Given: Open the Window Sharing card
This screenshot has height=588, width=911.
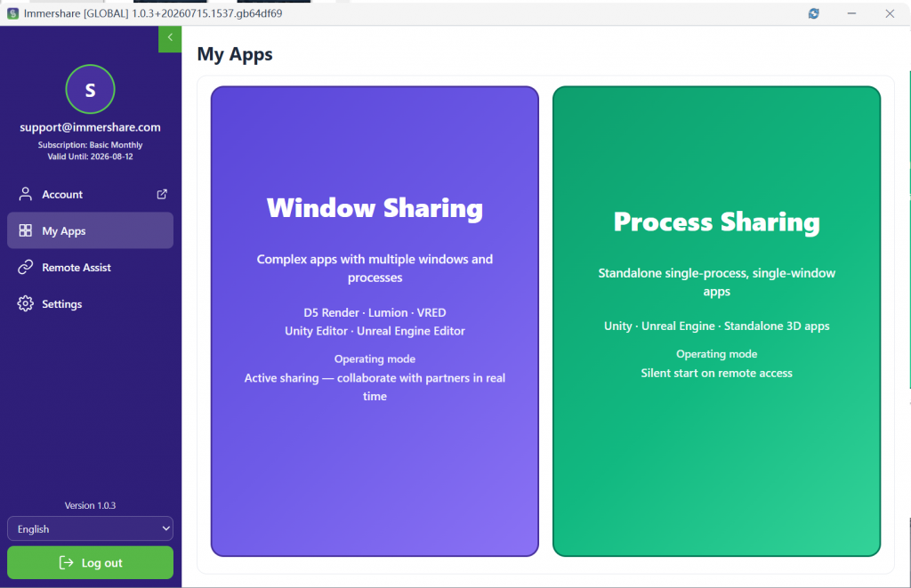Looking at the screenshot, I should [375, 321].
